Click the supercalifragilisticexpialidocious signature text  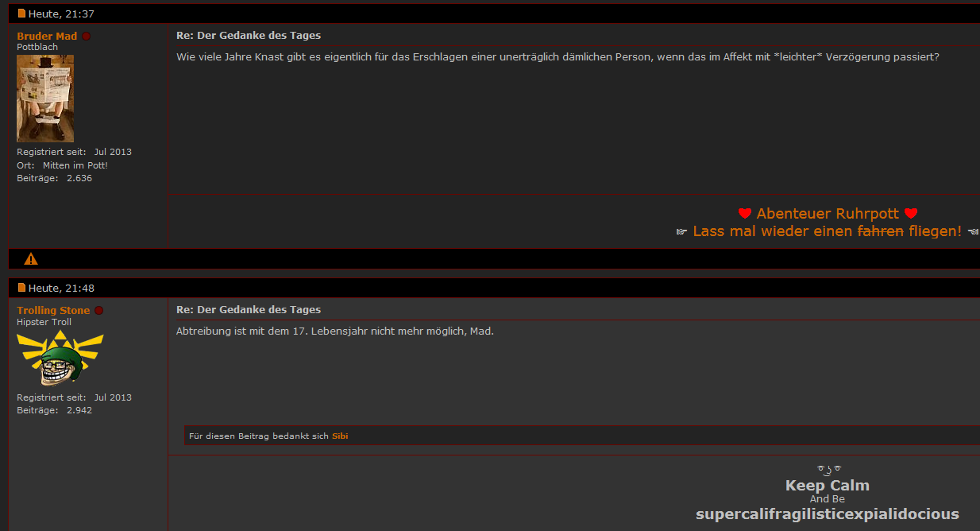click(x=828, y=514)
